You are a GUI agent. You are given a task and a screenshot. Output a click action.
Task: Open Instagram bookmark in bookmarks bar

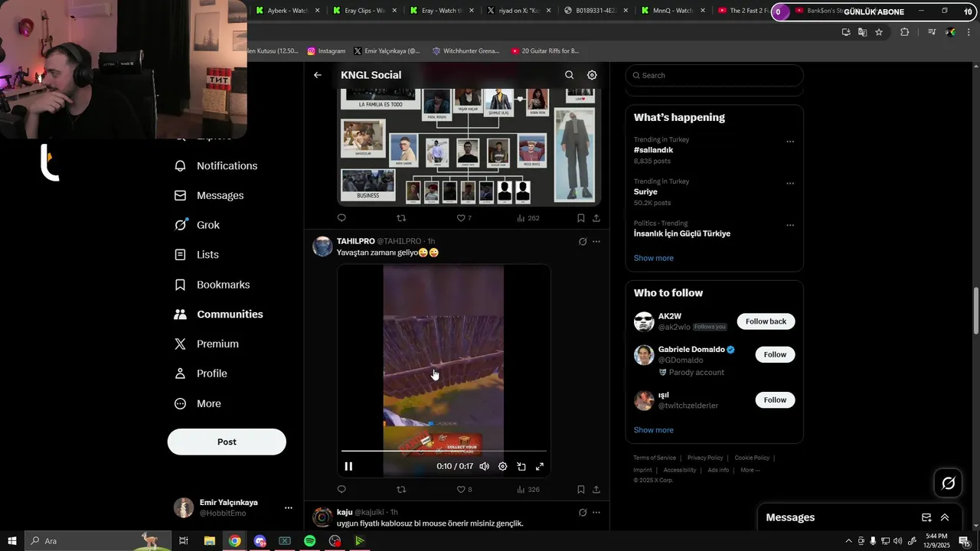click(326, 51)
